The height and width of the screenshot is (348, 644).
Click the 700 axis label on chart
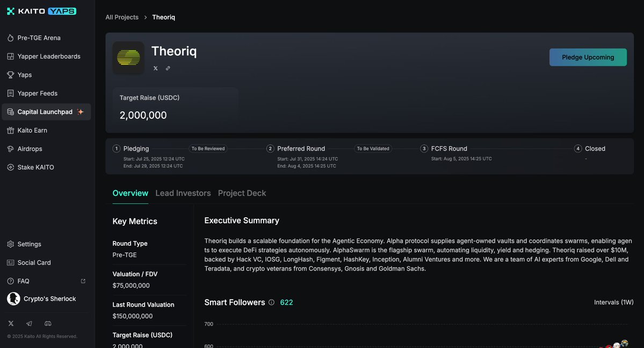click(x=208, y=324)
